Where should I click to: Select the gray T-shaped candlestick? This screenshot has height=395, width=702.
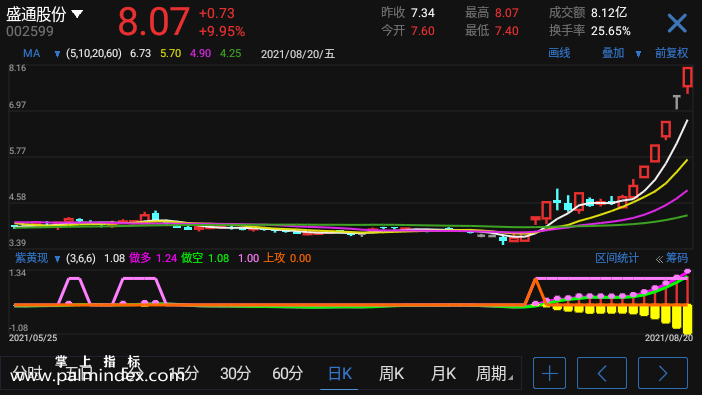676,102
